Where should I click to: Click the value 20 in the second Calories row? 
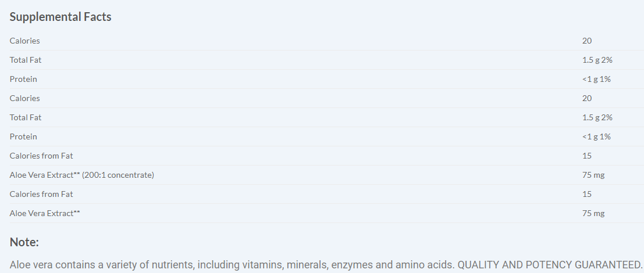pyautogui.click(x=587, y=98)
